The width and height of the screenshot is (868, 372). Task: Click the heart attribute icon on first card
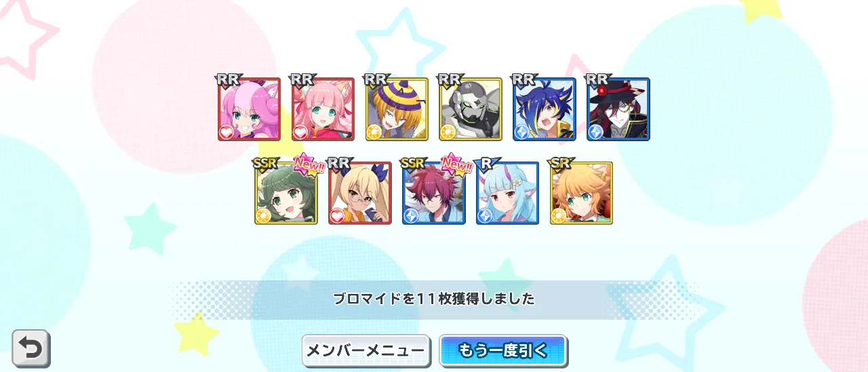point(227,132)
